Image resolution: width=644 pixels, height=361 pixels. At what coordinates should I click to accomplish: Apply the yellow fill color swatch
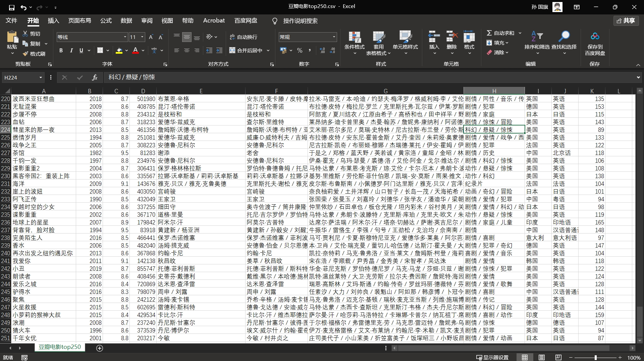tap(119, 51)
